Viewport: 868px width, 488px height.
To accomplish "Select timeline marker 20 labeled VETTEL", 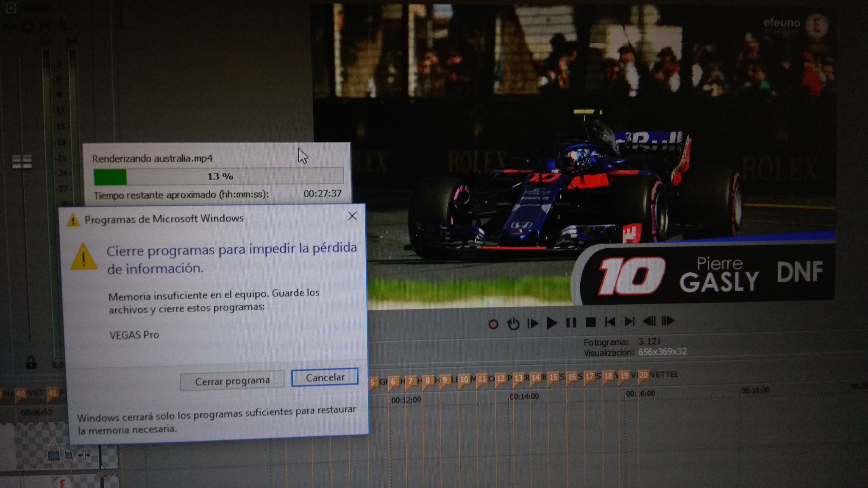I will pyautogui.click(x=644, y=375).
